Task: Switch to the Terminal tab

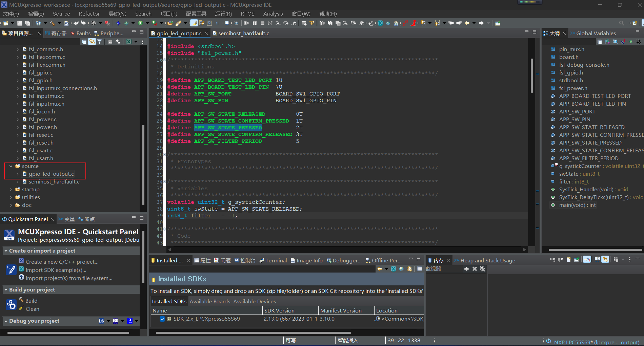Action: [x=273, y=260]
